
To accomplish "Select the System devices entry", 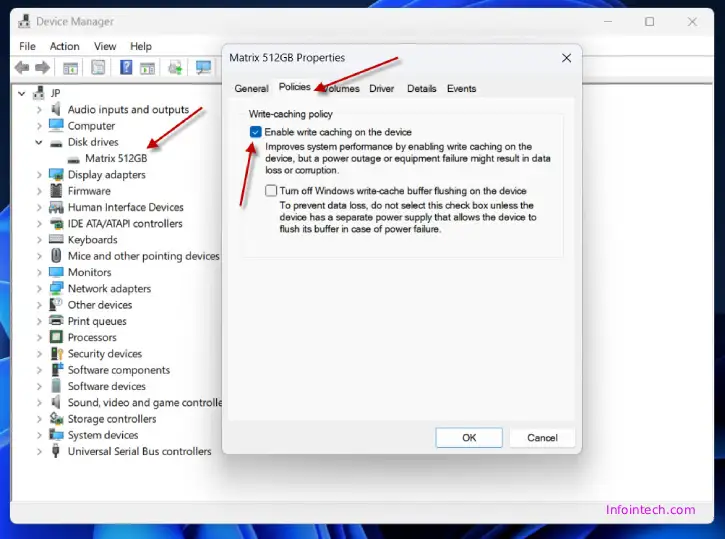I will pyautogui.click(x=103, y=435).
